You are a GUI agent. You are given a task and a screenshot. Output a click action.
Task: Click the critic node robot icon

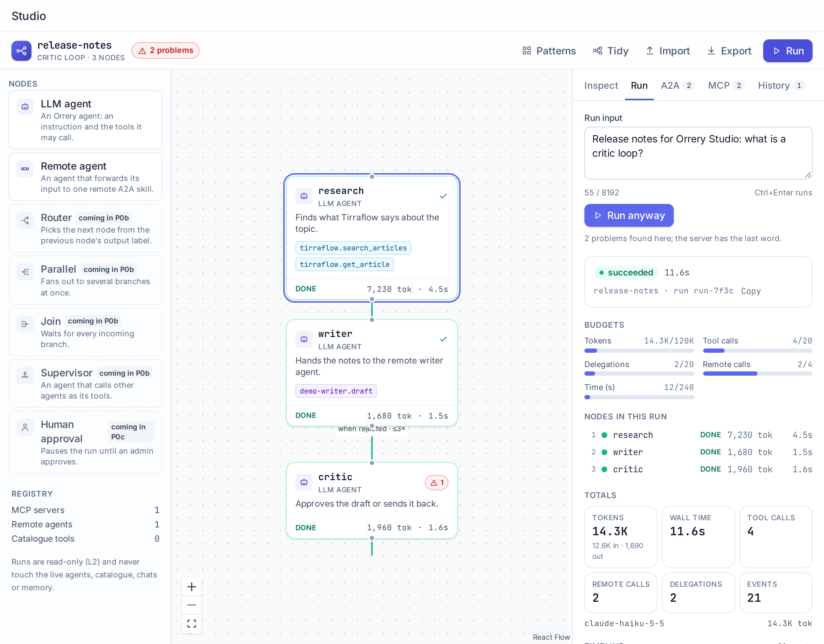click(x=304, y=482)
